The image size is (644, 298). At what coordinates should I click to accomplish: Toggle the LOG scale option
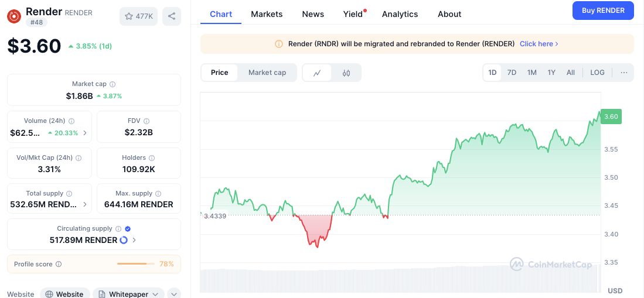point(597,73)
